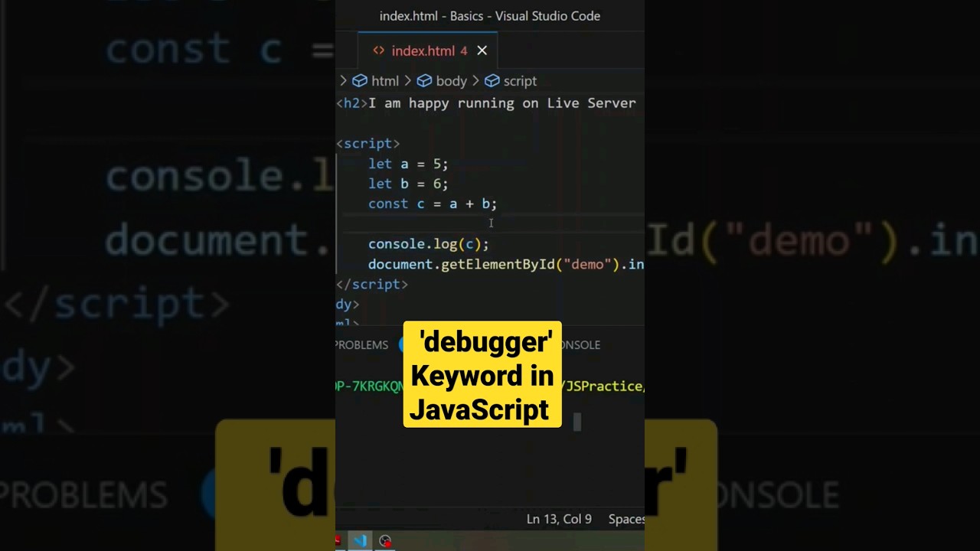Click the Ln 13, Col 9 status entry
The image size is (980, 551).
coord(559,519)
